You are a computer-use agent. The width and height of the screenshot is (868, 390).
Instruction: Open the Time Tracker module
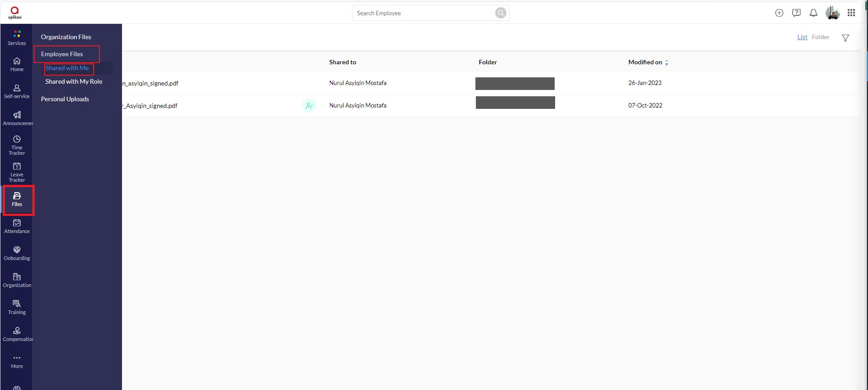click(17, 145)
